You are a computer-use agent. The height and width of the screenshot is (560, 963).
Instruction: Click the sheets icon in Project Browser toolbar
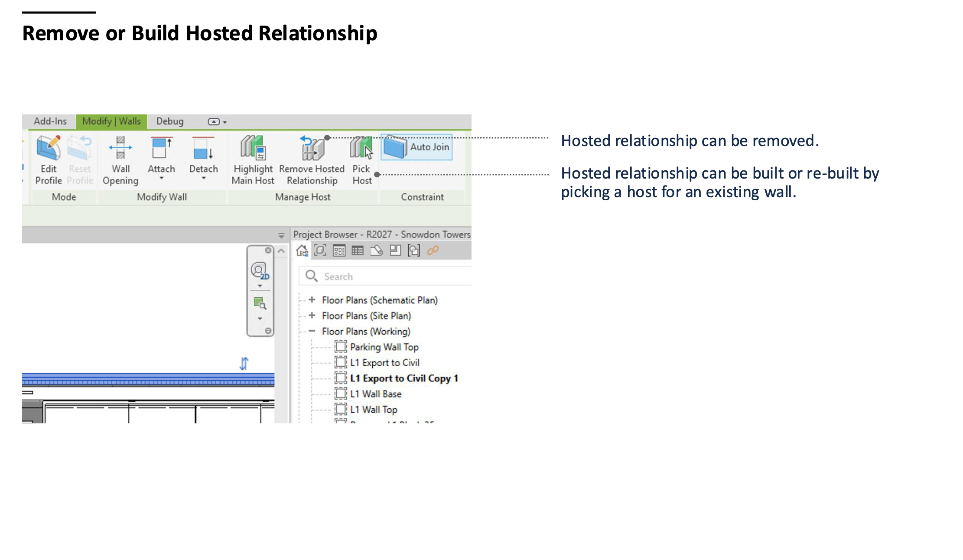(376, 251)
